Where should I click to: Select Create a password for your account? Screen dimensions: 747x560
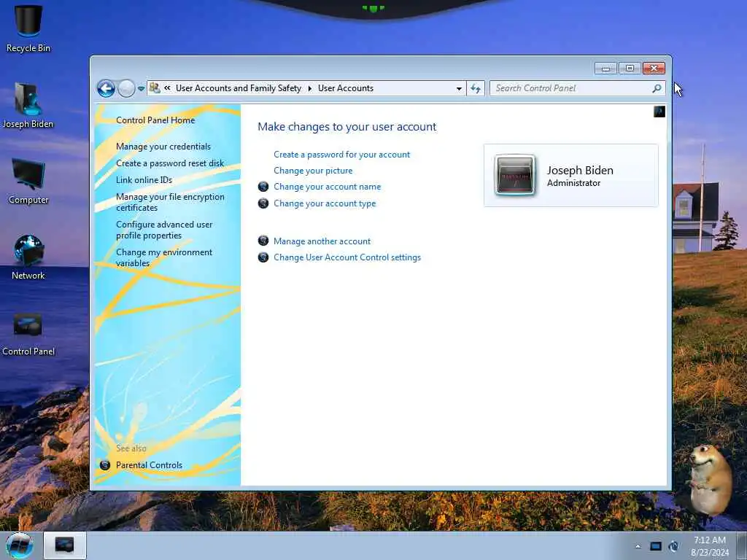coord(341,155)
